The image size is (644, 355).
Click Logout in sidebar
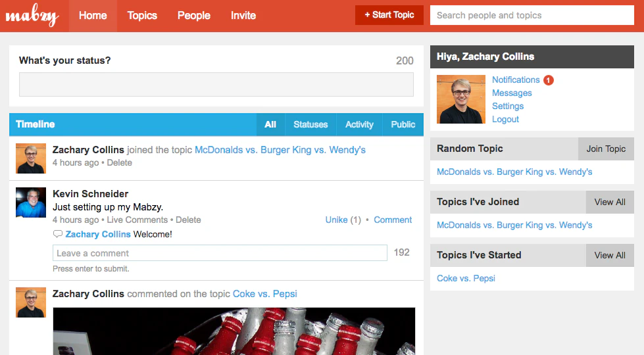[x=506, y=120]
